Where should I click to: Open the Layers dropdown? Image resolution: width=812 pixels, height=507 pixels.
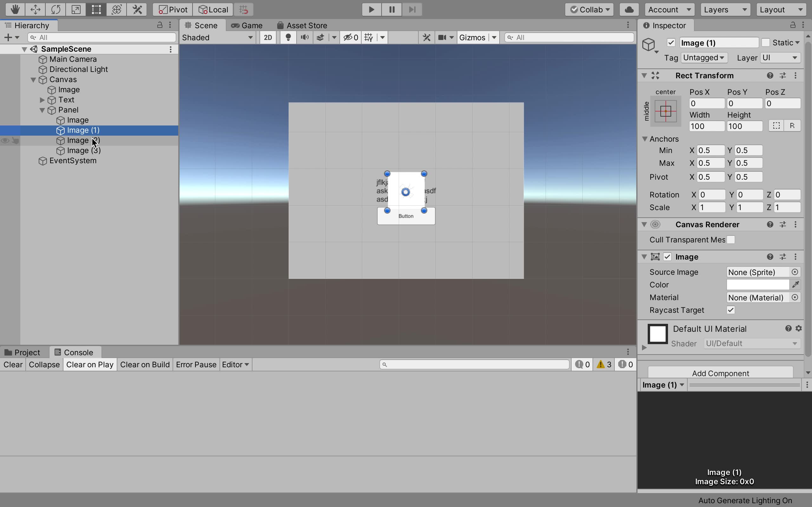[x=725, y=10]
